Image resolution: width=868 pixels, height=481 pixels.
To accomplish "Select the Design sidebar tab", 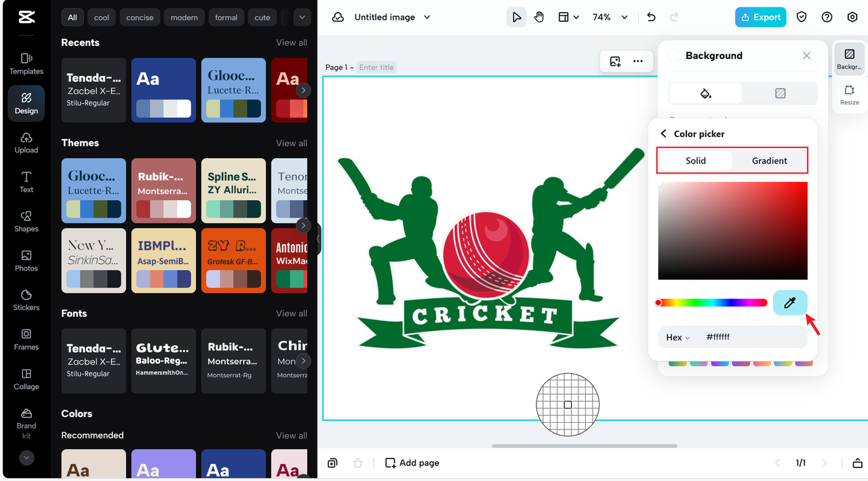I will (x=26, y=103).
